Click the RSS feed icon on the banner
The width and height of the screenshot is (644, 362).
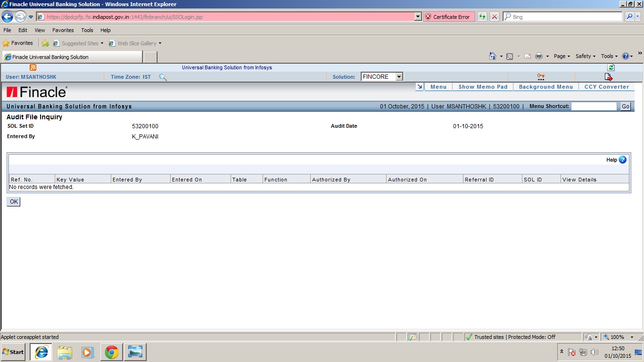(32, 67)
